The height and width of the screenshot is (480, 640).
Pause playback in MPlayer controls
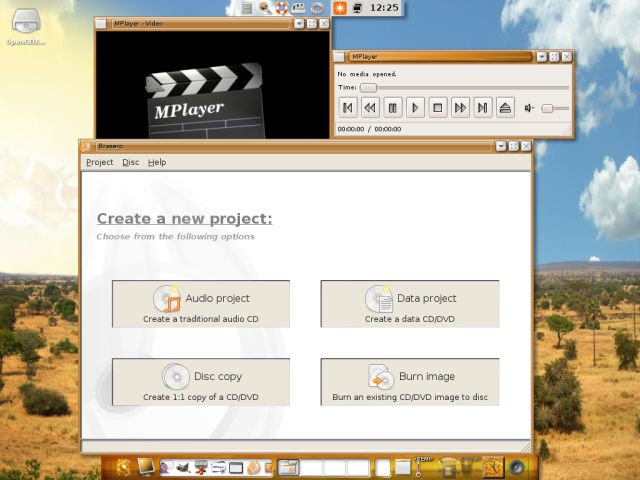[x=393, y=108]
